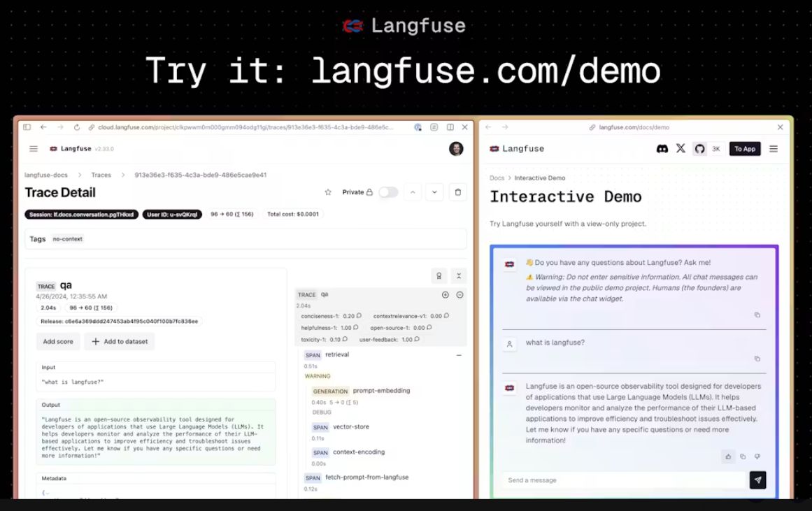The image size is (812, 511).
Task: Click Langfuse logo on docs page
Action: coord(517,149)
